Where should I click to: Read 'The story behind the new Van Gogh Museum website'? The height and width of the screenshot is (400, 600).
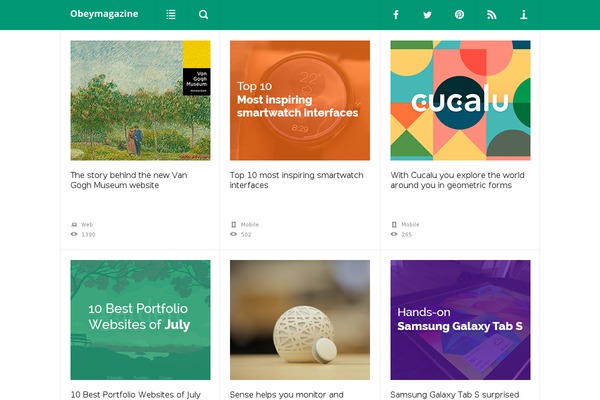129,180
